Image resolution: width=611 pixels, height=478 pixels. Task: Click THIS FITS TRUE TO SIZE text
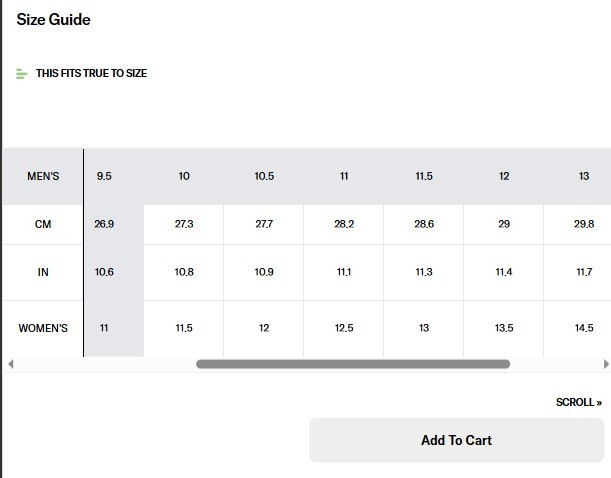(92, 73)
